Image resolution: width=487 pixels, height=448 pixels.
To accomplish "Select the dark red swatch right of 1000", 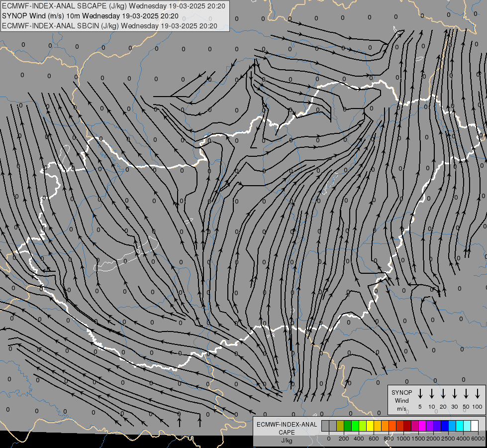I will pos(407,426).
